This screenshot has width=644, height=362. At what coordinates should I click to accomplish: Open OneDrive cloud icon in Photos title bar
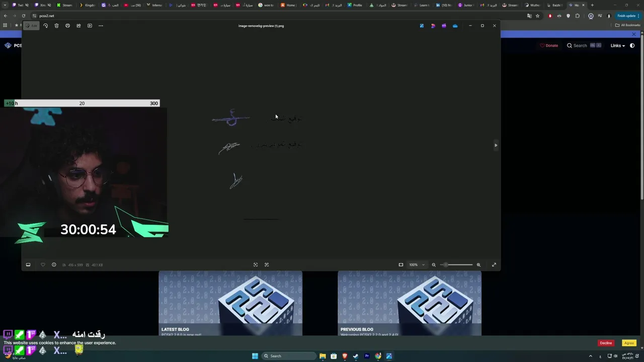tap(455, 26)
